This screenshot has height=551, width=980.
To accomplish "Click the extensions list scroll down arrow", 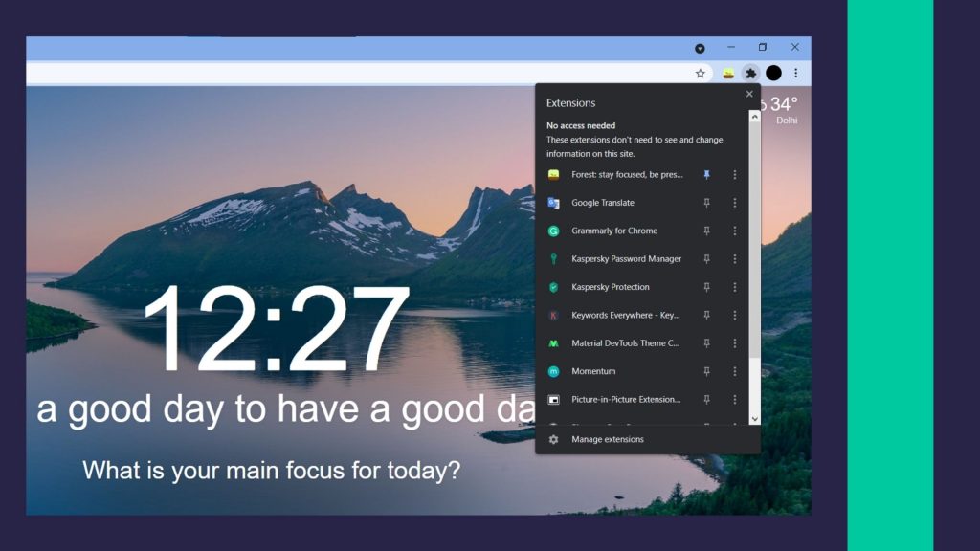I will click(x=754, y=418).
